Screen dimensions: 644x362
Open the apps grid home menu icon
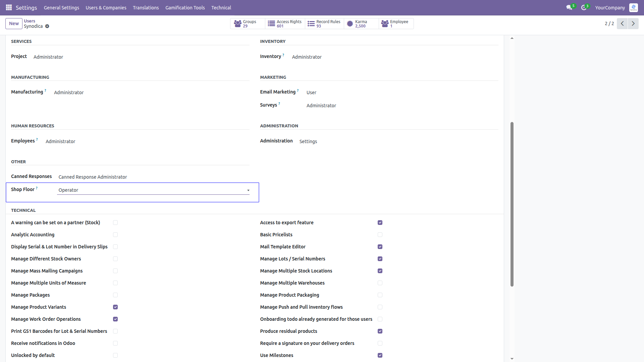(x=9, y=7)
